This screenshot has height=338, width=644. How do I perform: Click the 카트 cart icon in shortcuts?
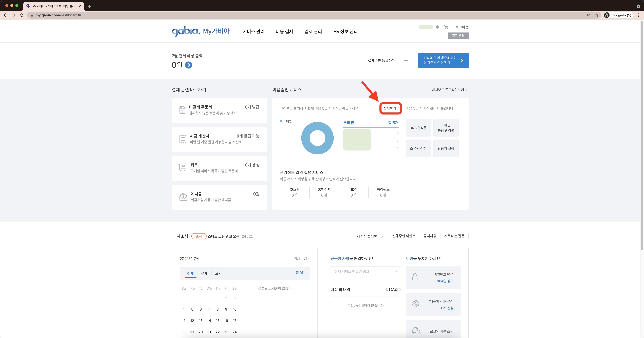183,167
